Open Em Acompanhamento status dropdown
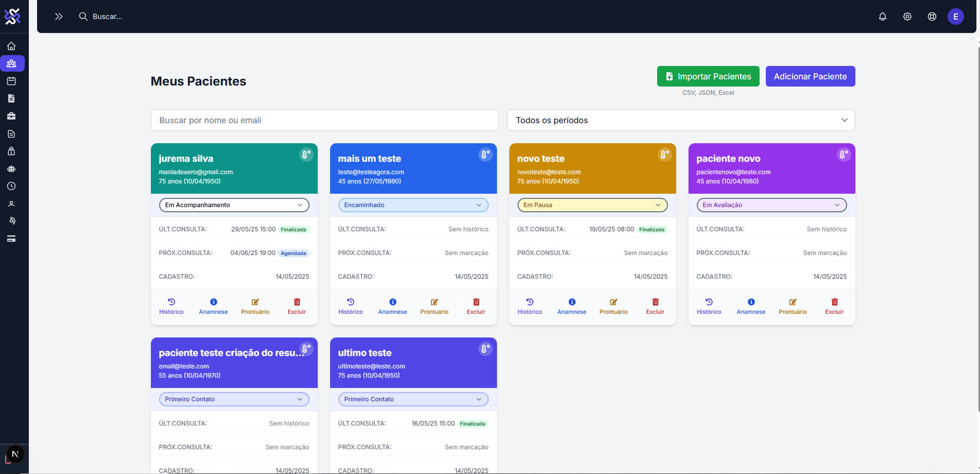 [234, 205]
